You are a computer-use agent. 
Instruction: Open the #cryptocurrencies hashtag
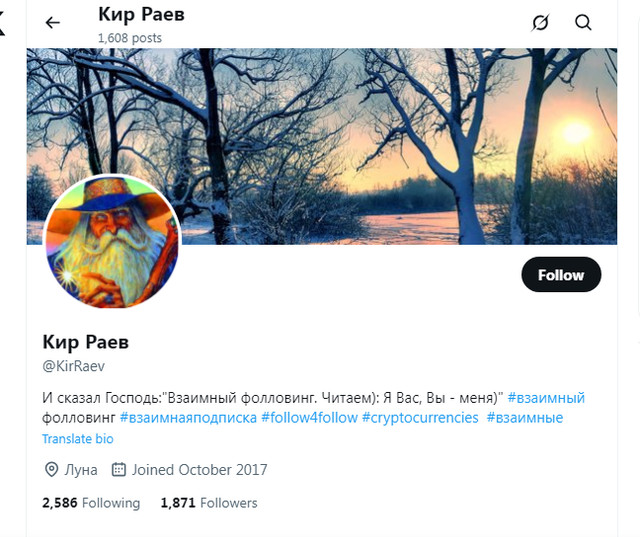[420, 418]
